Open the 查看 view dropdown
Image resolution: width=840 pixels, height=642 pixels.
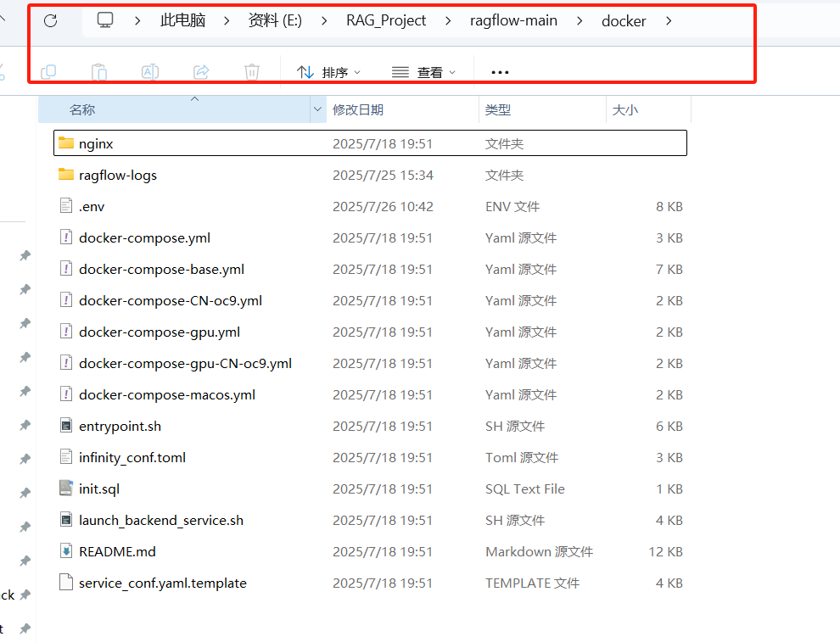point(423,72)
